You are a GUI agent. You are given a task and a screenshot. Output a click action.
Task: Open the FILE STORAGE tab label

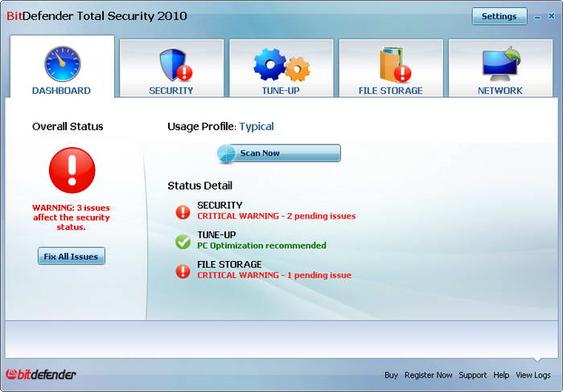tap(391, 91)
